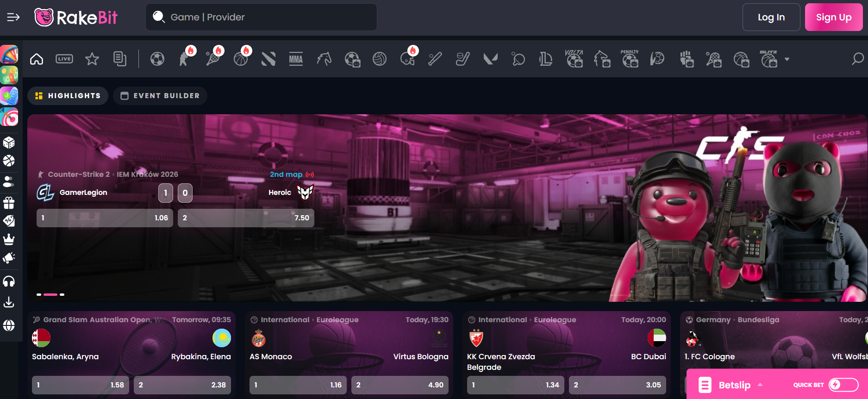The width and height of the screenshot is (868, 399).
Task: Select the horse racing icon
Action: point(324,59)
